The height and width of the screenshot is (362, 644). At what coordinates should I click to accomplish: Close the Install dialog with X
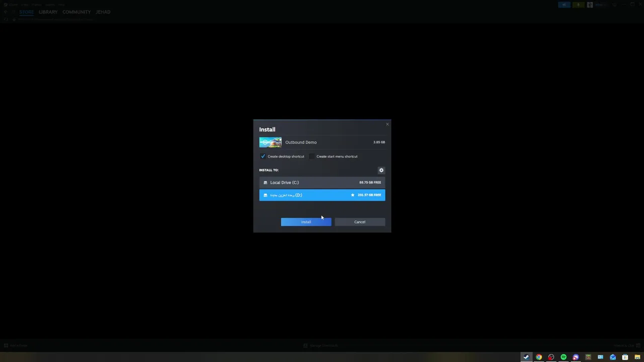click(387, 124)
